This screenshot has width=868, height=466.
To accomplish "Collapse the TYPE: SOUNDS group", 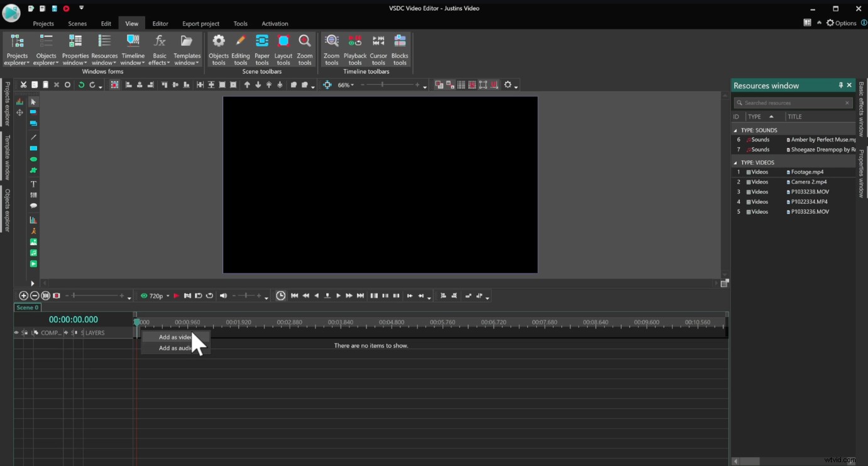I will pyautogui.click(x=734, y=130).
